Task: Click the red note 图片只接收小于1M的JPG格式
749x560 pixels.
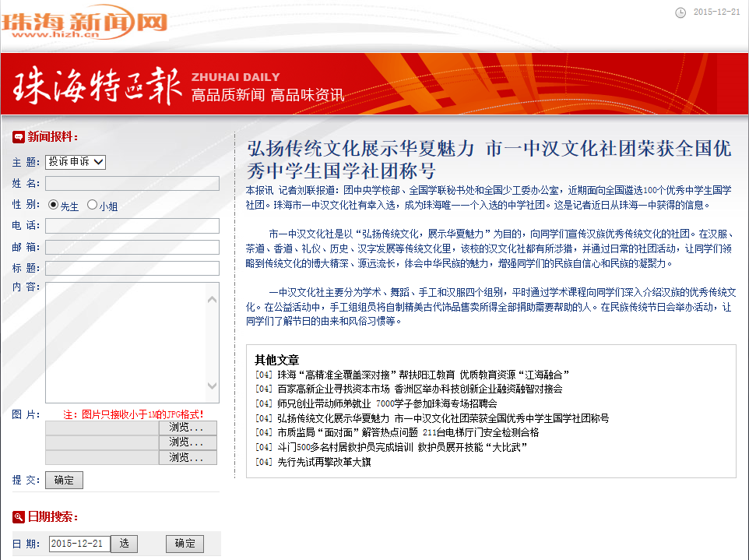Action: 133,414
